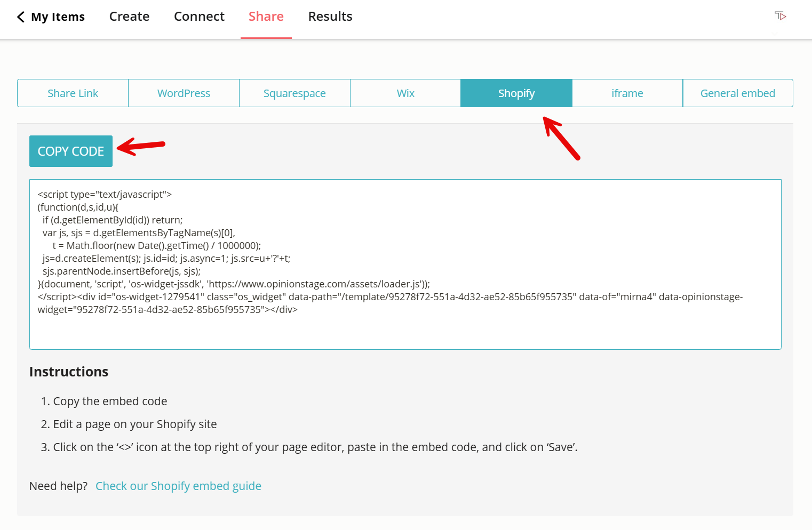The height and width of the screenshot is (530, 812).
Task: Click the My Items label to go back
Action: 58,17
